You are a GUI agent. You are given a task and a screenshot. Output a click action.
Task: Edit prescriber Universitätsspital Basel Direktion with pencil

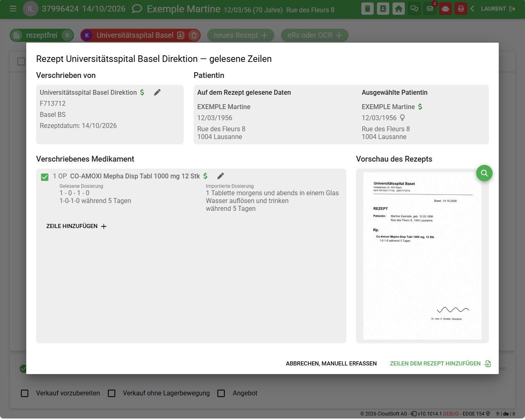click(x=157, y=92)
